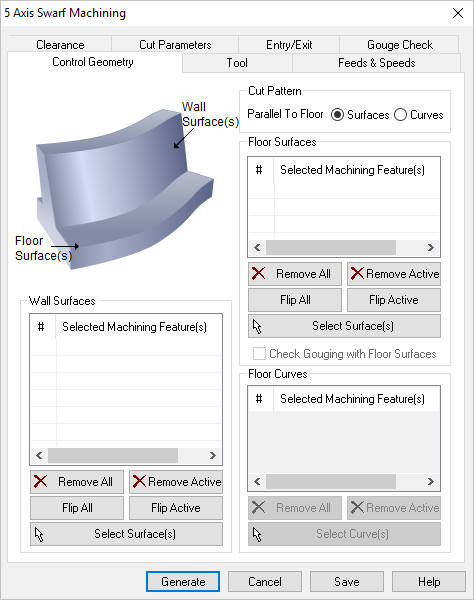The width and height of the screenshot is (474, 600).
Task: Click Floor Curves horizontal scrollbar thumb
Action: coord(331,481)
